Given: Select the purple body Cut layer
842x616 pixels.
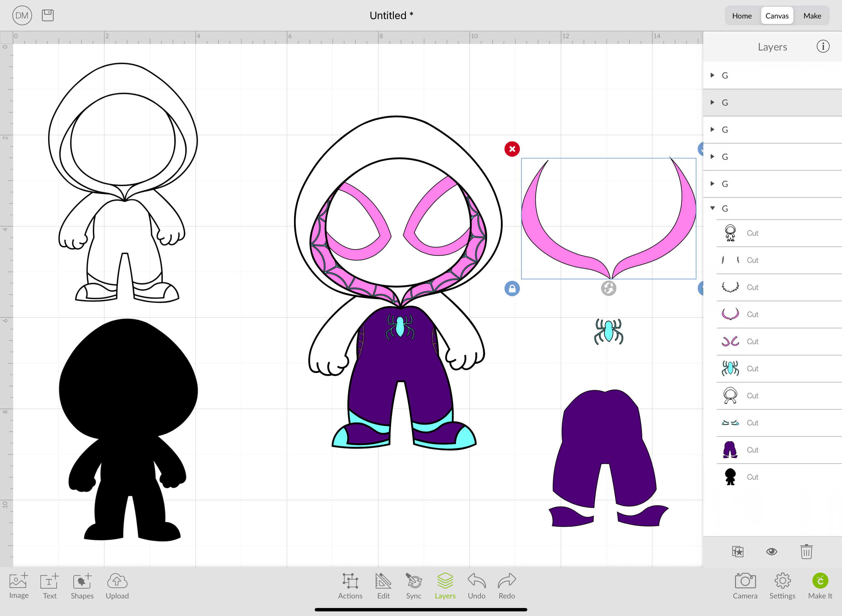Looking at the screenshot, I should click(779, 450).
